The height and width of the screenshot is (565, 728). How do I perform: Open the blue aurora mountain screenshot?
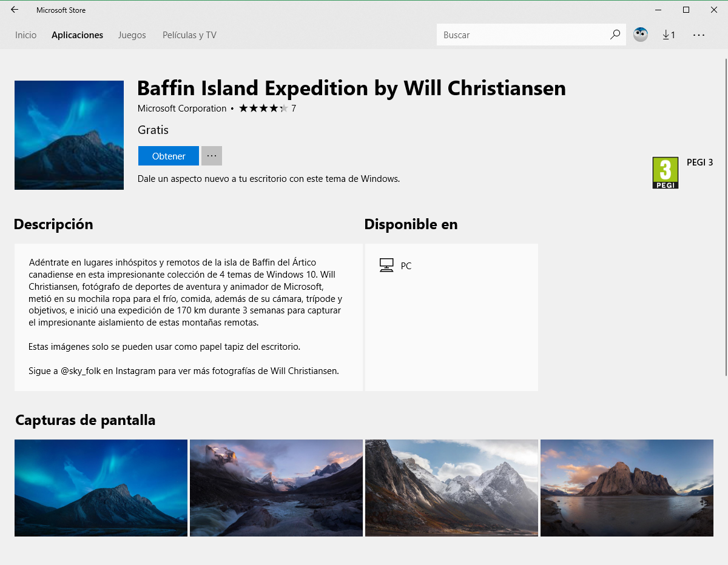pos(101,488)
